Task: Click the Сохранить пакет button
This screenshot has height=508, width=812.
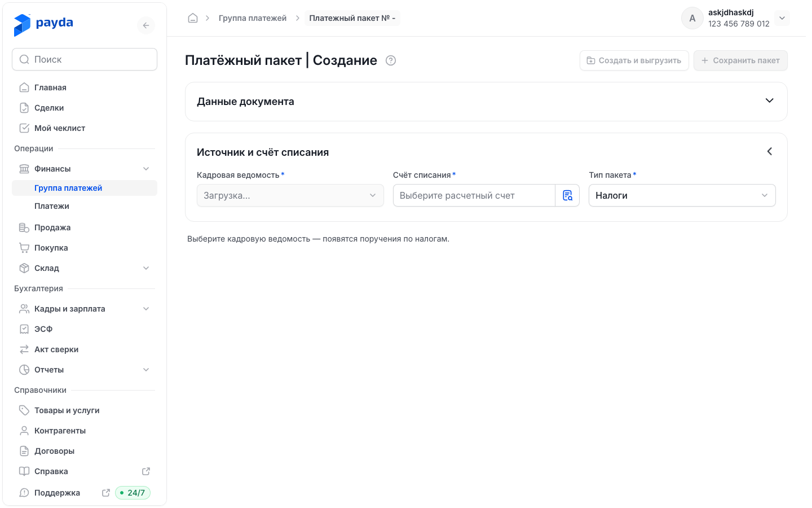Action: (x=740, y=60)
